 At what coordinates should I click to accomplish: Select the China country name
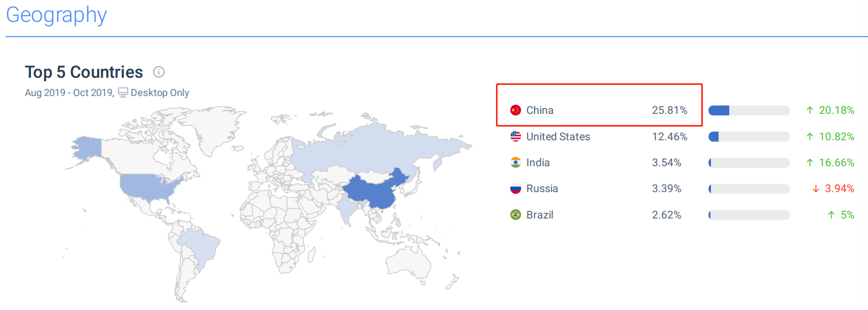pyautogui.click(x=540, y=110)
